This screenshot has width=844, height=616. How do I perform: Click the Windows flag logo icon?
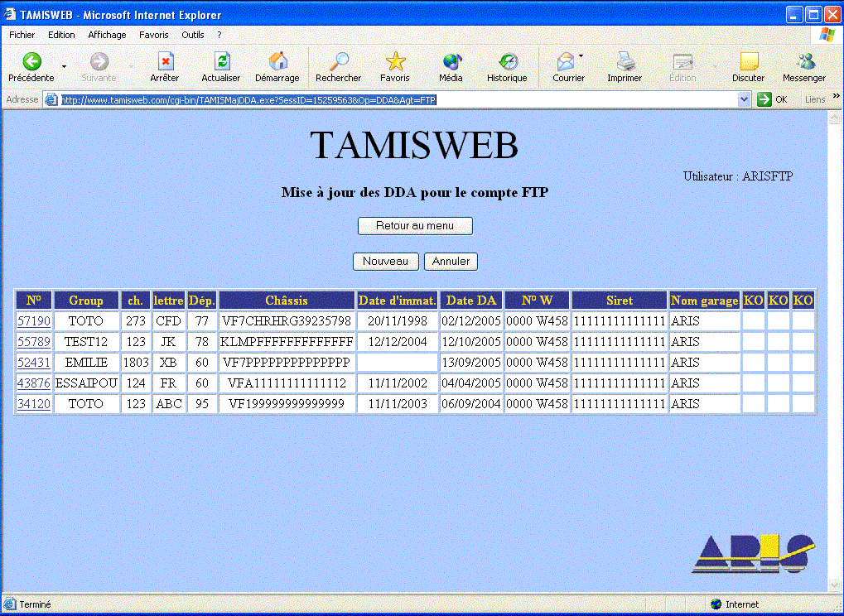tap(827, 35)
